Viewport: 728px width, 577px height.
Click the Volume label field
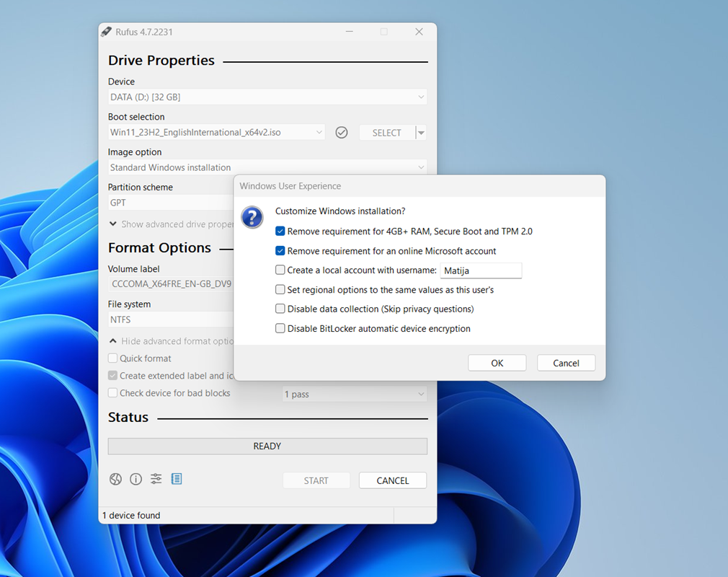pos(171,284)
